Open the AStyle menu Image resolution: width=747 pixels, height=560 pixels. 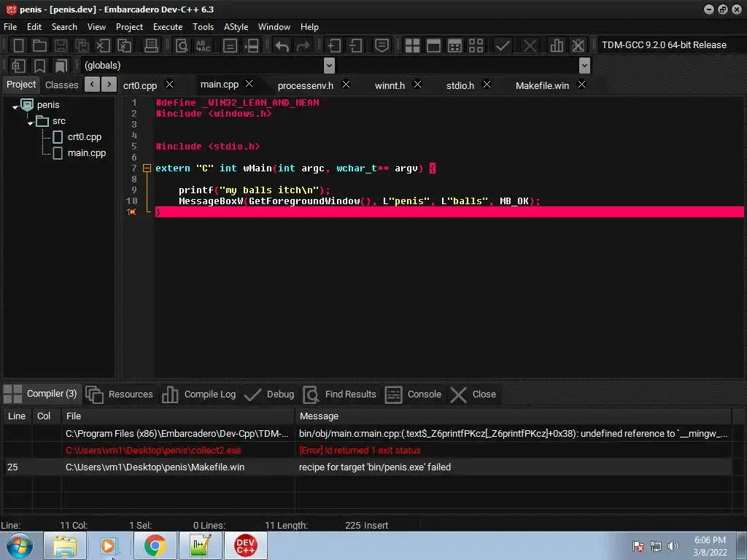coord(236,27)
